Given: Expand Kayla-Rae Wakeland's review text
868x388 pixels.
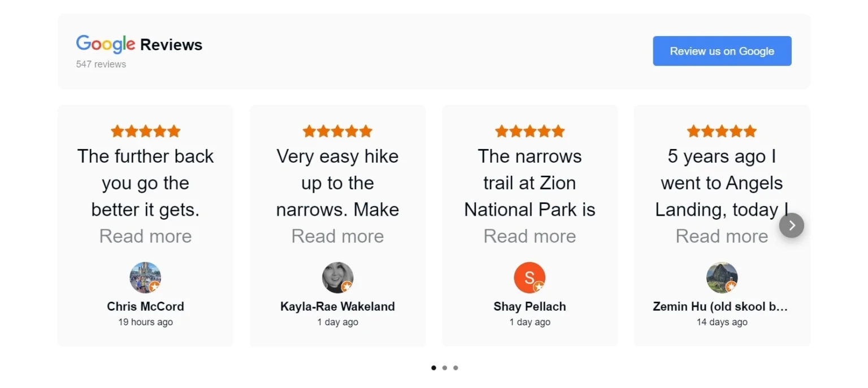Looking at the screenshot, I should 337,236.
